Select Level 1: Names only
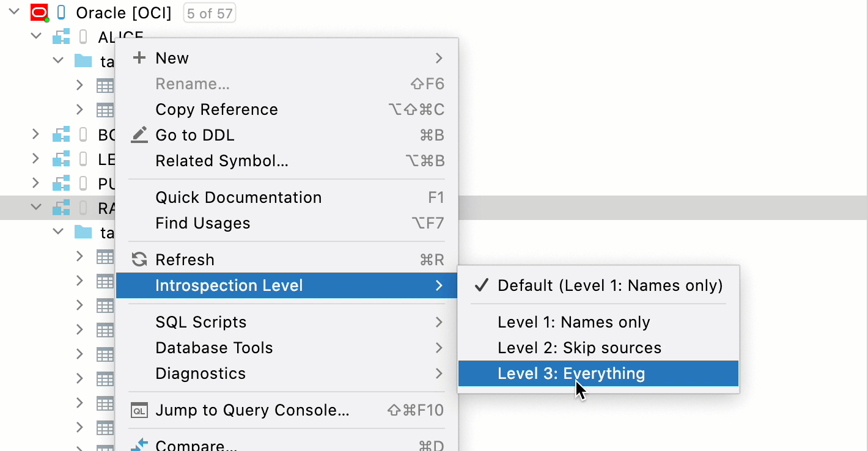This screenshot has width=868, height=451. pyautogui.click(x=573, y=322)
